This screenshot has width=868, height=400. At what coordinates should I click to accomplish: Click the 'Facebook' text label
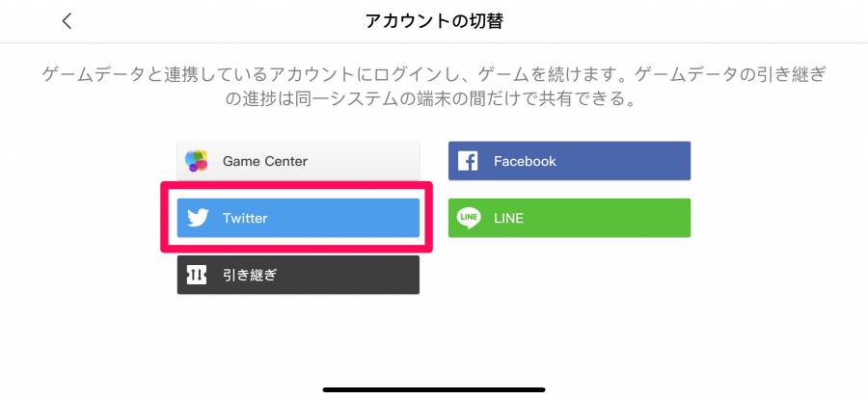[525, 162]
